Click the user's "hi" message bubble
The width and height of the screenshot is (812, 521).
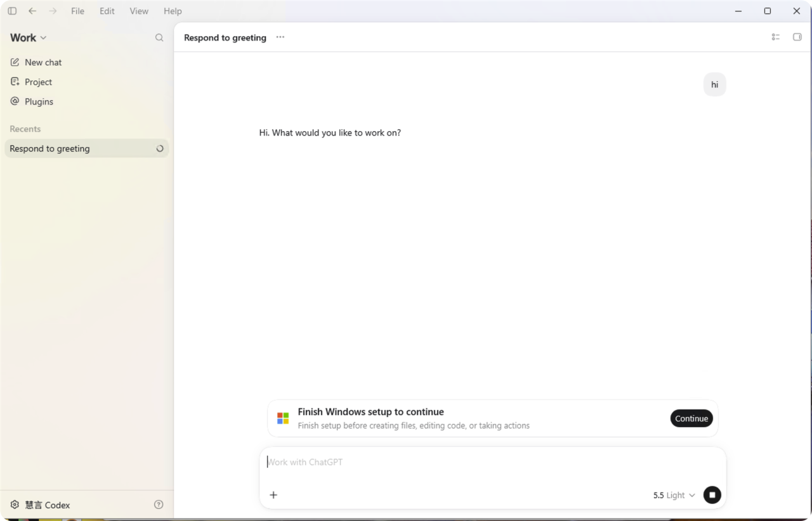[x=715, y=84]
